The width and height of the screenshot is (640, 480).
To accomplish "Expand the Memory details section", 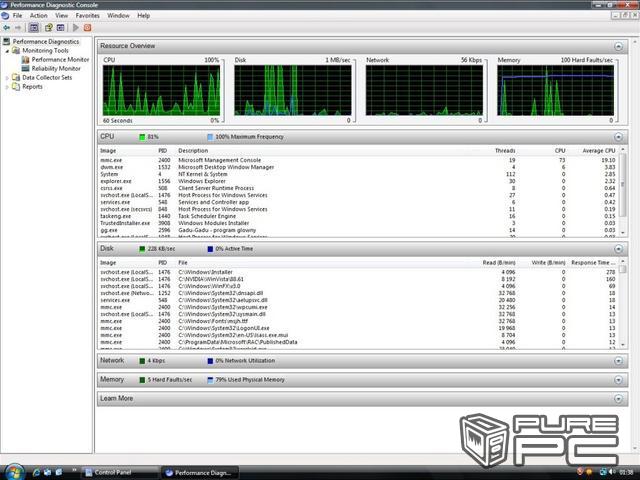I will click(x=618, y=380).
